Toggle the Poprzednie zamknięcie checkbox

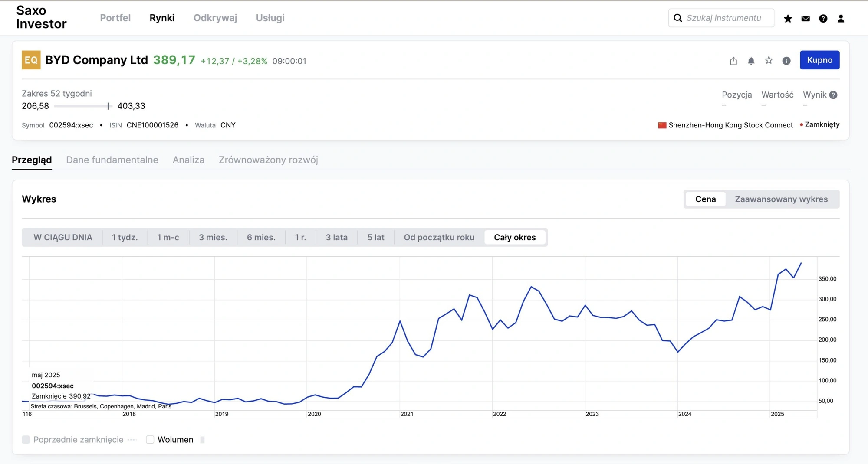[x=26, y=440]
